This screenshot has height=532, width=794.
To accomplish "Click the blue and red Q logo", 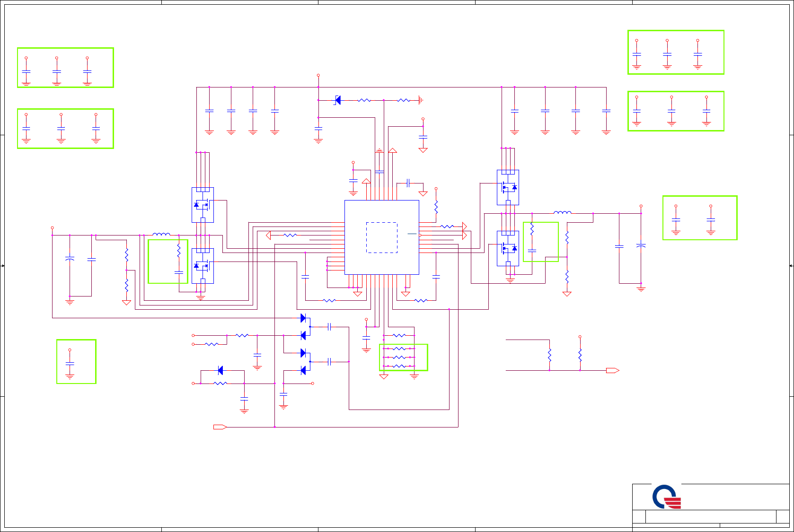I will [x=666, y=497].
